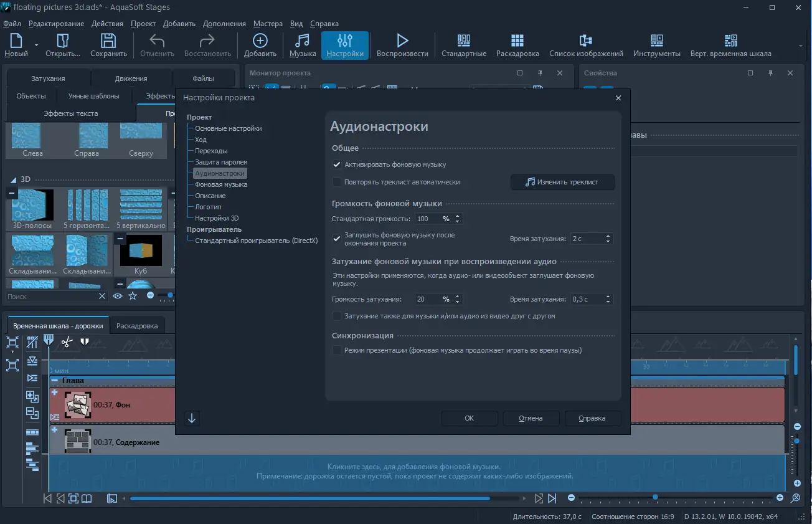Viewport: 812px width, 524px height.
Task: Click the horizontal timeline zoom slider handle
Action: (x=655, y=497)
